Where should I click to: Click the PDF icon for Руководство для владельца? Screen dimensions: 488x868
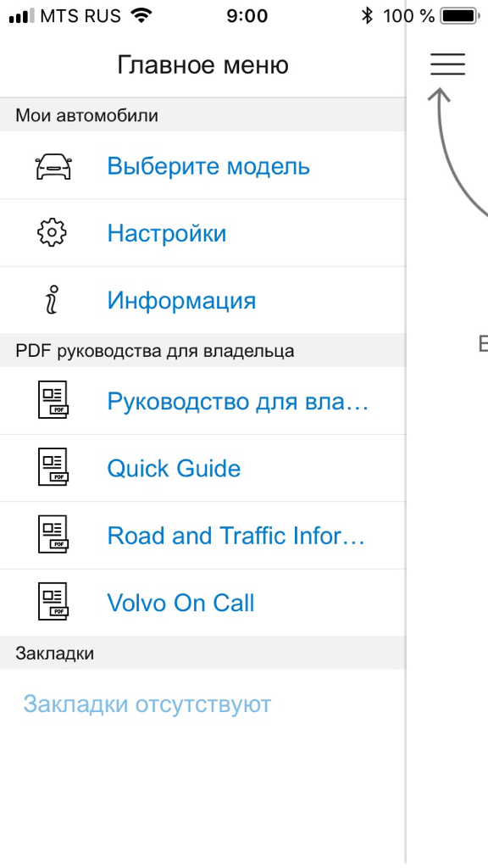(x=53, y=400)
